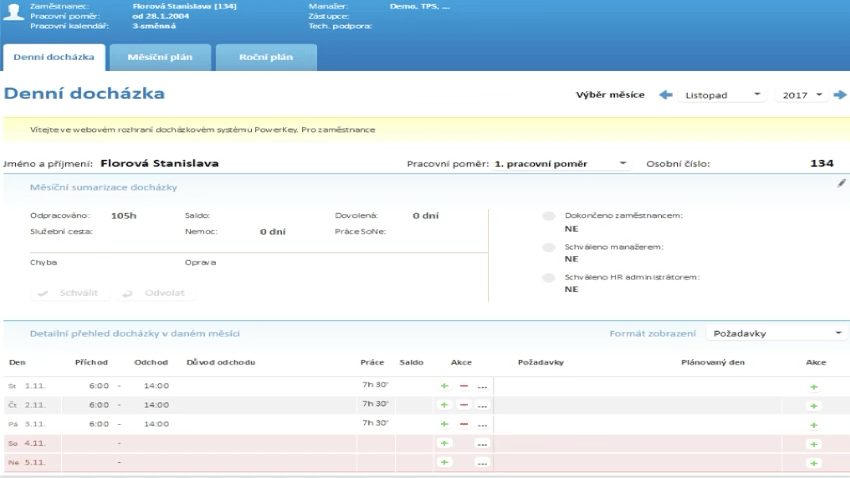Add request plus in last column for 4.11.
Image resolution: width=850 pixels, height=478 pixels.
[x=814, y=444]
